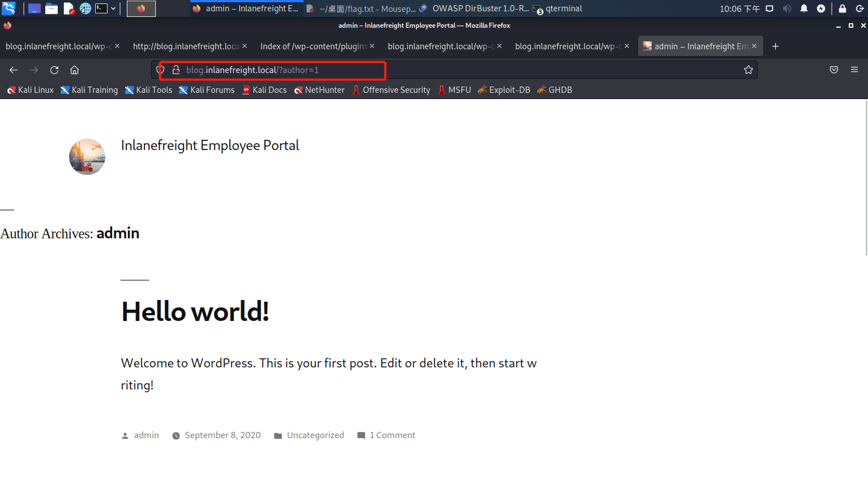The width and height of the screenshot is (868, 497).
Task: Open the September 8, 2020 date link
Action: point(223,435)
